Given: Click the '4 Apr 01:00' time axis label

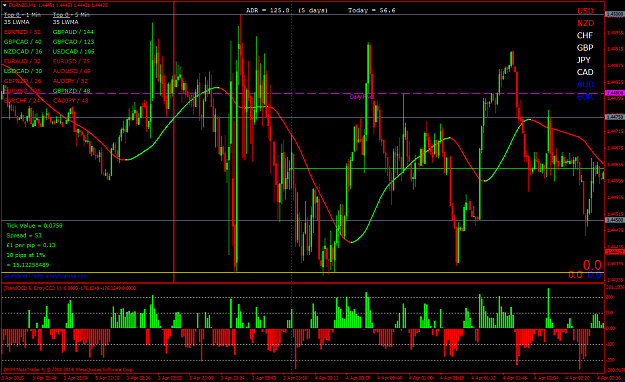Looking at the screenshot, I should pos(421,378).
